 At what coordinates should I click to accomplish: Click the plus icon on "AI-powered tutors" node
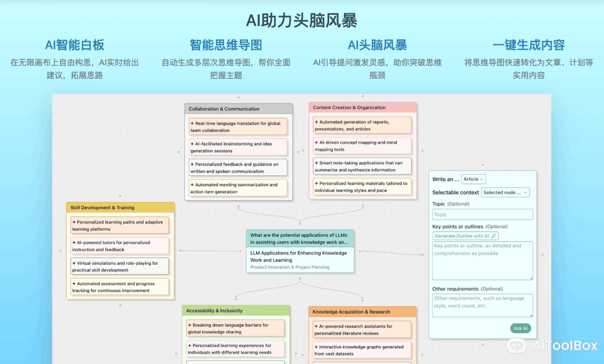click(x=73, y=242)
